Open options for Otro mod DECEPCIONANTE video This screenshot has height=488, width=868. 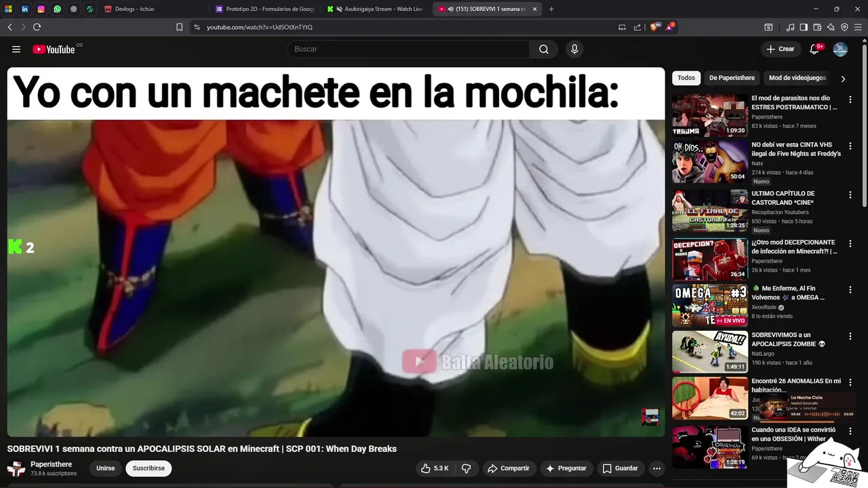pyautogui.click(x=850, y=243)
